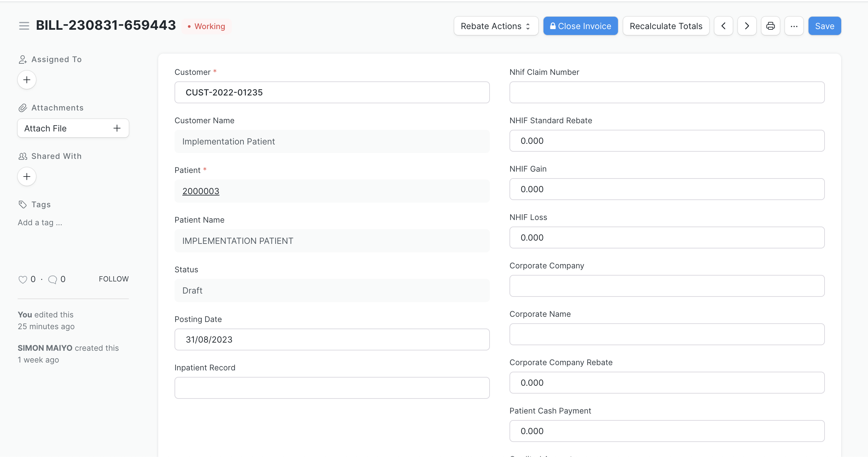Viewport: 868px width, 457px height.
Task: Click the Inpatient Record field
Action: [332, 388]
